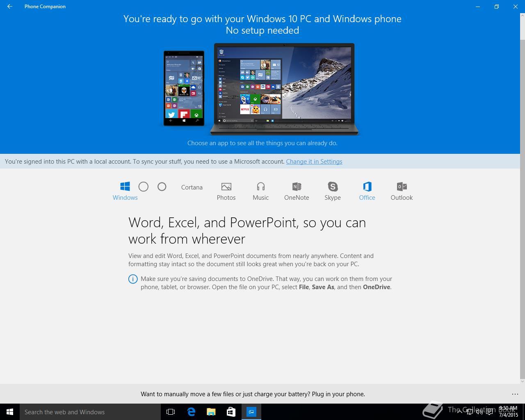
Task: Select the Music headphones icon
Action: pyautogui.click(x=260, y=187)
